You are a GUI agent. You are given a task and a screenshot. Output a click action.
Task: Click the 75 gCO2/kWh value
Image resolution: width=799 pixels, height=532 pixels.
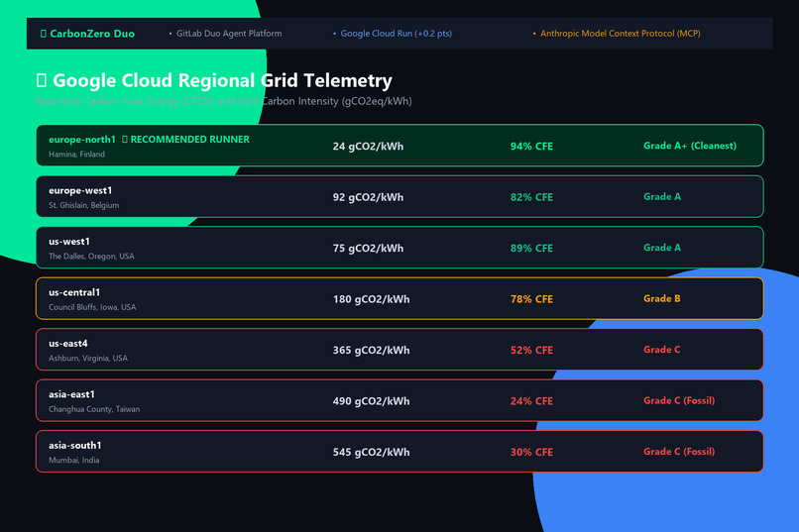pyautogui.click(x=368, y=248)
